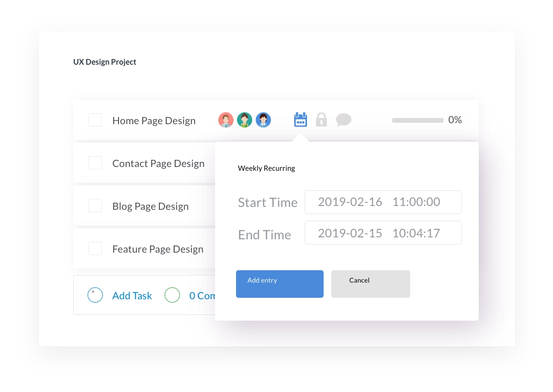Open comments via the speech bubble icon
Image resolution: width=553 pixels, height=392 pixels.
tap(344, 120)
